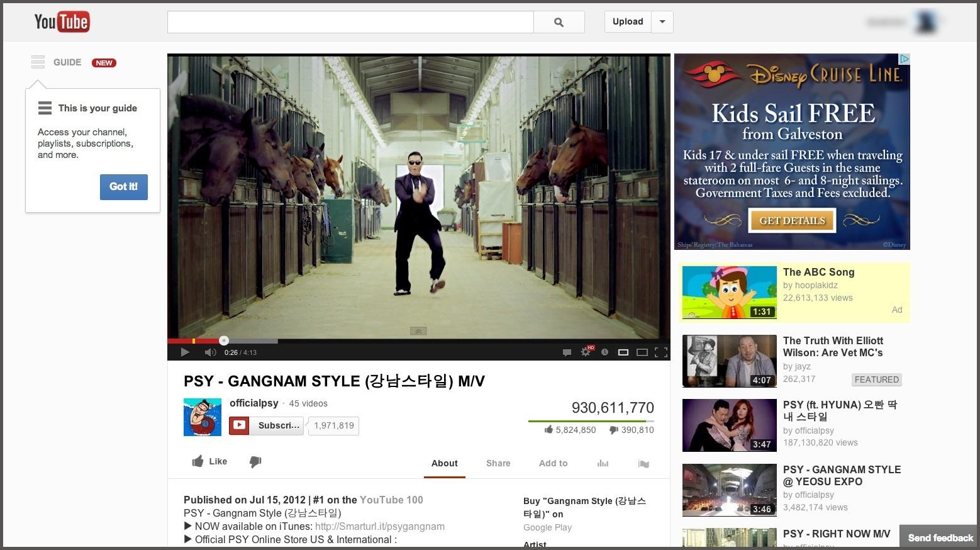
Task: Open the video quality settings gear
Action: 586,352
